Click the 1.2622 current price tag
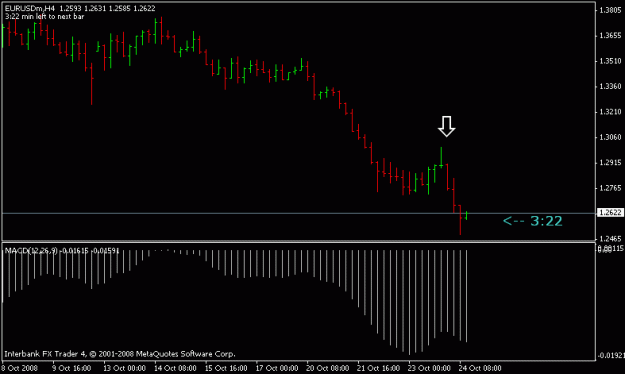The image size is (625, 374). [610, 213]
